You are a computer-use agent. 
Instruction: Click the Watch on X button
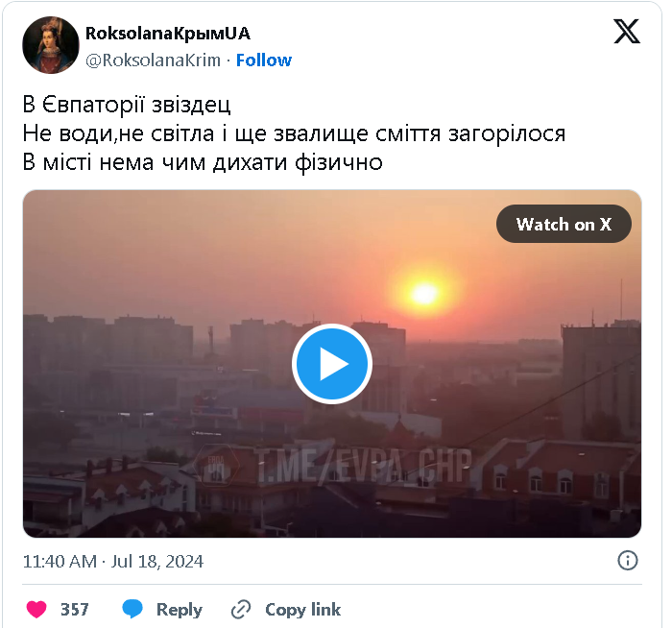[x=564, y=224]
